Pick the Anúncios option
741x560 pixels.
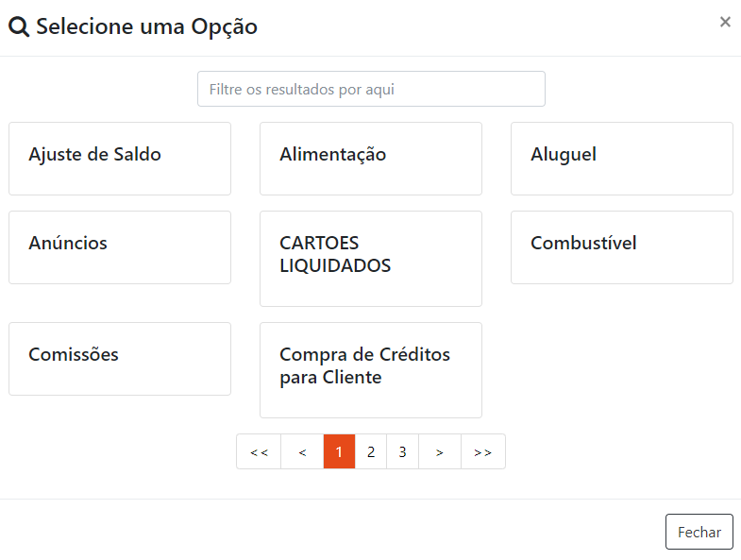tap(120, 247)
